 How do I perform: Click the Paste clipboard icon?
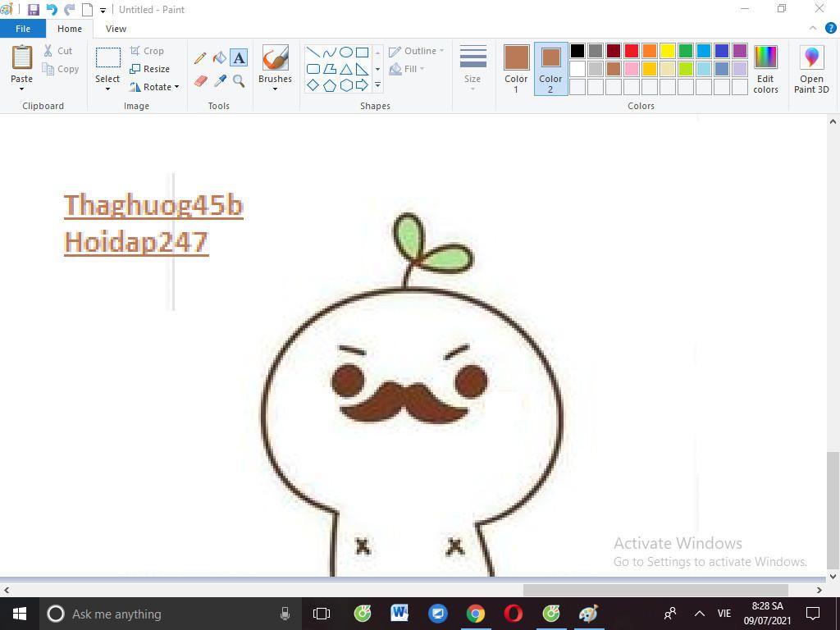[22, 57]
